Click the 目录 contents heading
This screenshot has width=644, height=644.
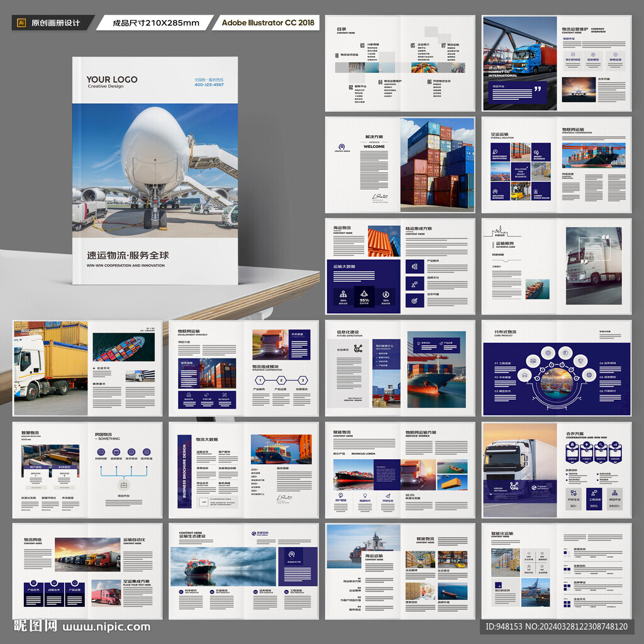pyautogui.click(x=341, y=29)
